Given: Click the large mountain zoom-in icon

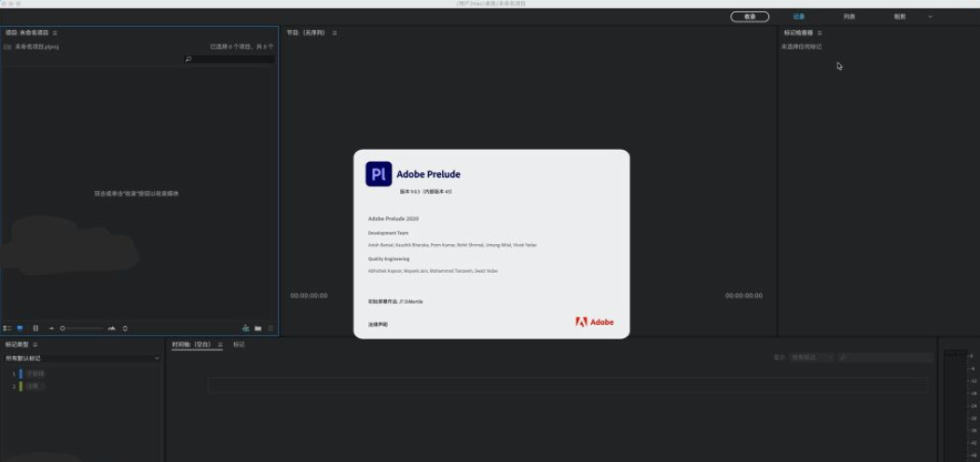Looking at the screenshot, I should tap(112, 328).
